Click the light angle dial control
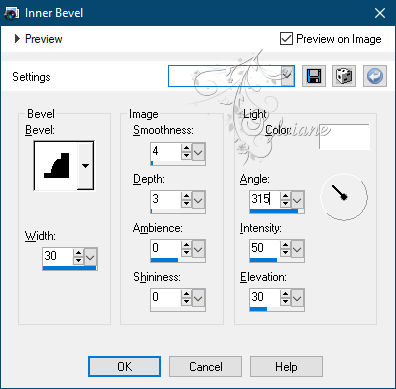396x389 pixels. [344, 197]
